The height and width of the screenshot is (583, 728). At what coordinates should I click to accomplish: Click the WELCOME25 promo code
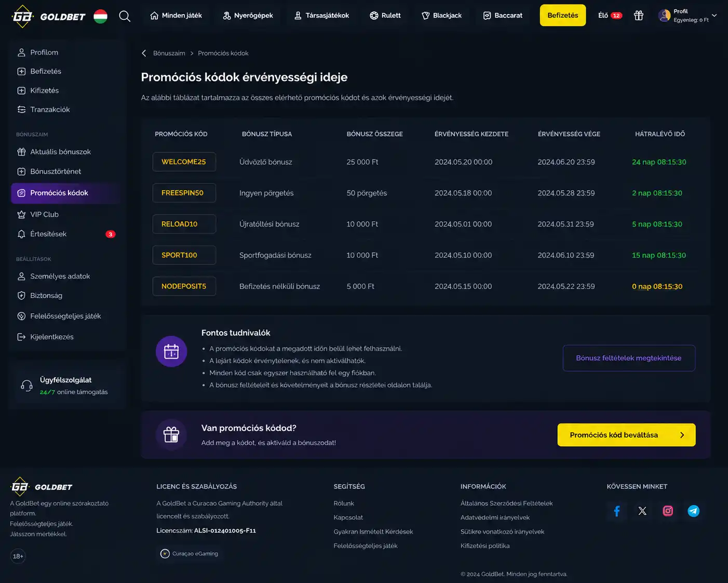click(x=184, y=162)
